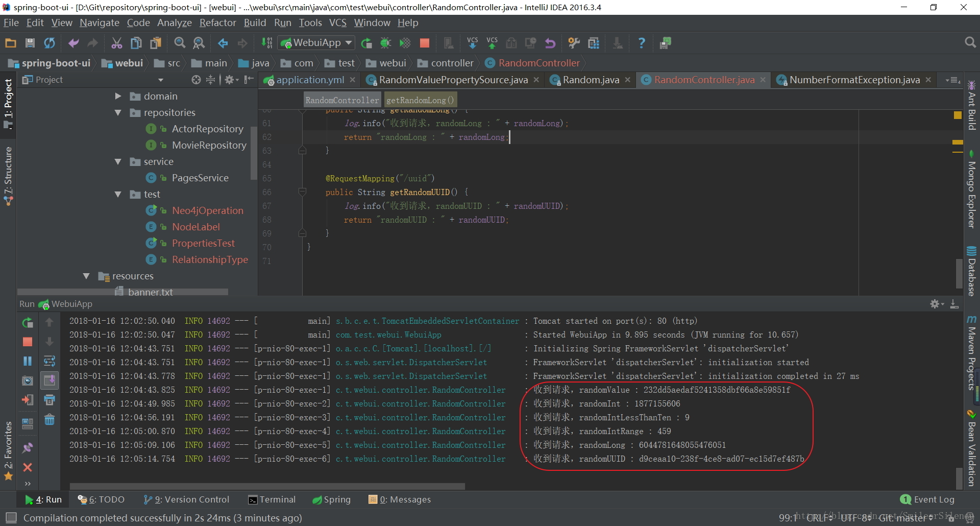Open the WebuiApp run configuration dropdown

click(316, 43)
